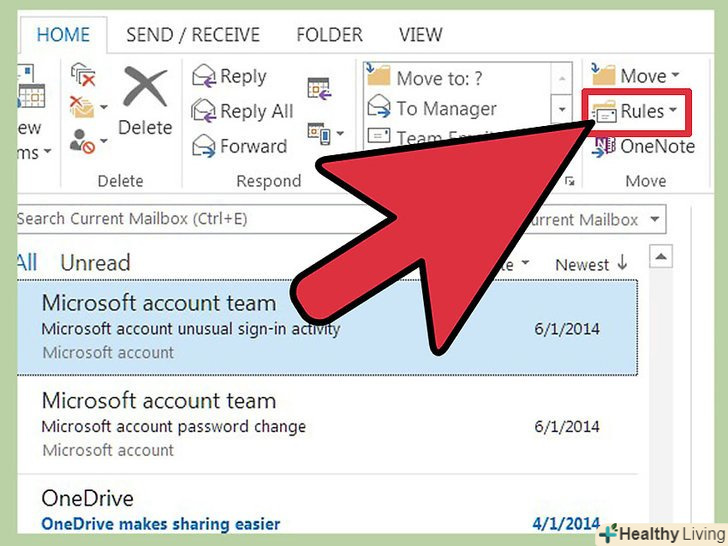Click the large Delete X button
The height and width of the screenshot is (546, 728).
pos(145,100)
